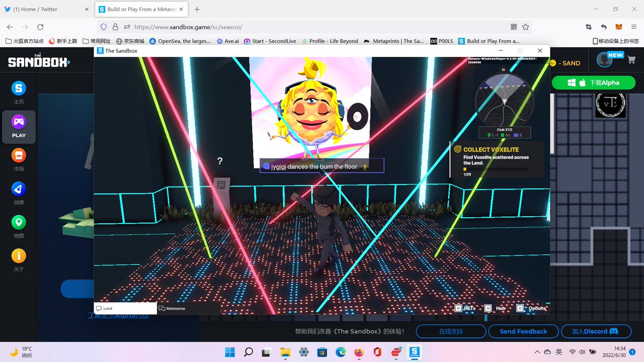Open Firefox from the taskbar
644x362 pixels.
[358, 352]
